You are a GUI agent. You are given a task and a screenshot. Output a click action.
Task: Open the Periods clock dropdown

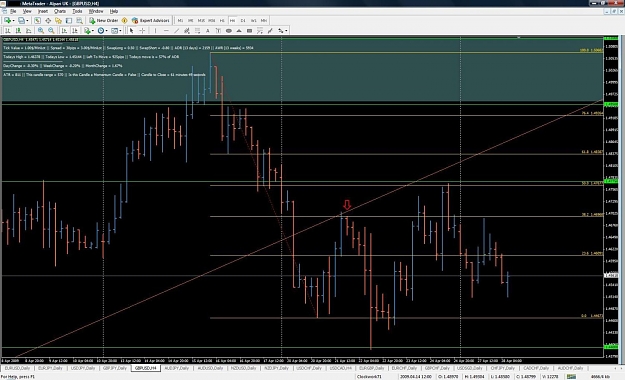103,30
